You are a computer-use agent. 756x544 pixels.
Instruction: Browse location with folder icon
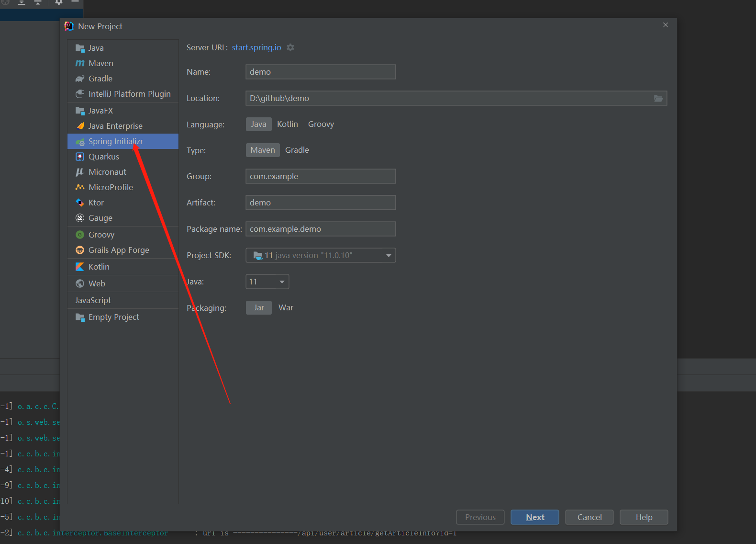[658, 98]
